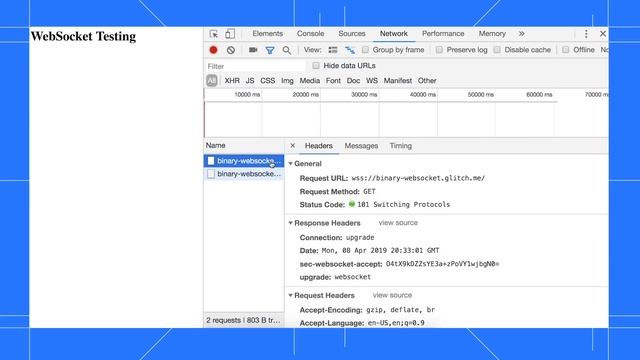Filter requests by Img
640x360 pixels.
tap(287, 81)
